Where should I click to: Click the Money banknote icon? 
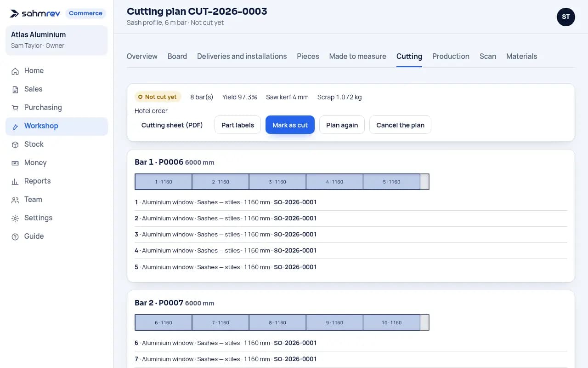(15, 163)
